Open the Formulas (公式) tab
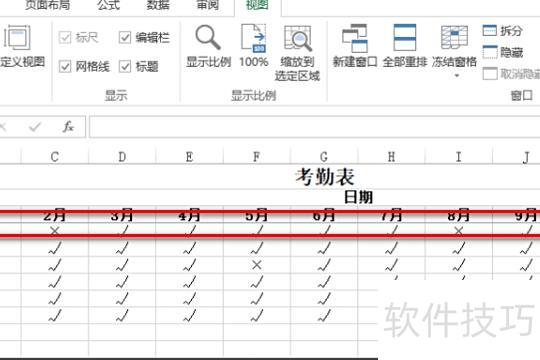 click(x=108, y=5)
